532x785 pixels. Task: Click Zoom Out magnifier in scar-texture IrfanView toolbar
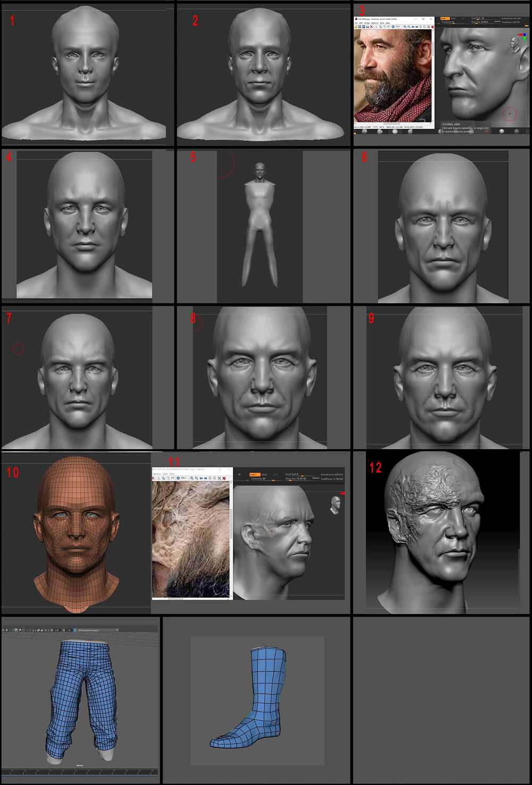coord(197,478)
